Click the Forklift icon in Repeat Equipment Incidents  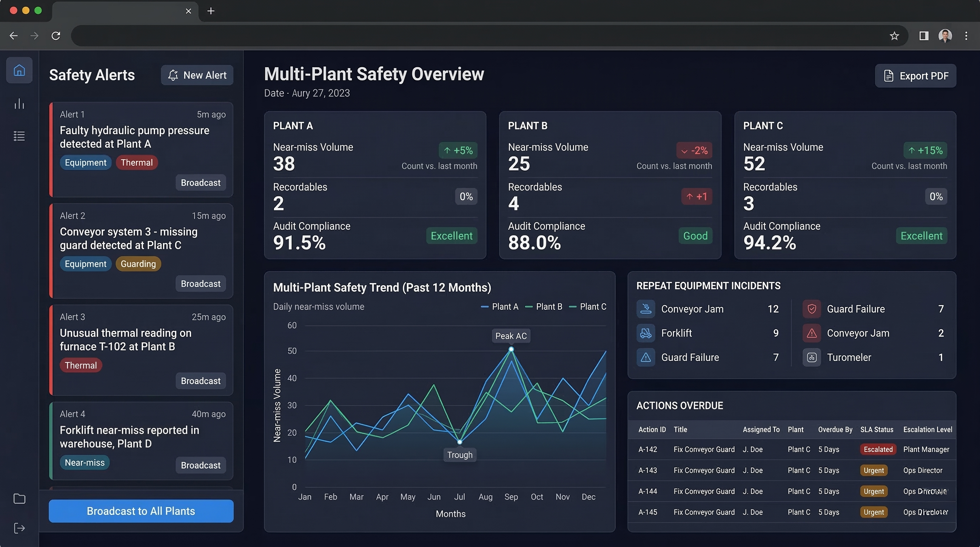(x=645, y=333)
